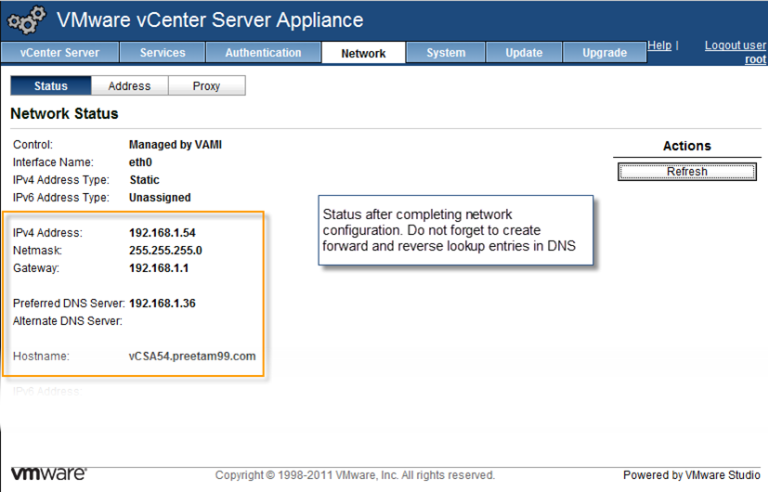Click 'VMware vCenter Server Appliance' title
Screen dimensions: 768x492
pos(210,20)
